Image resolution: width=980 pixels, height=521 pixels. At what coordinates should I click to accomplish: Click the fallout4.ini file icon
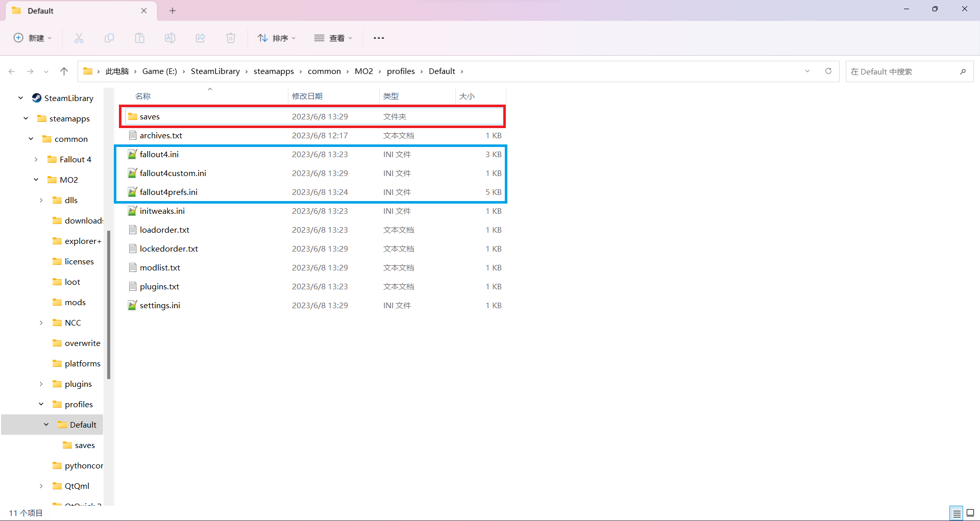tap(132, 154)
